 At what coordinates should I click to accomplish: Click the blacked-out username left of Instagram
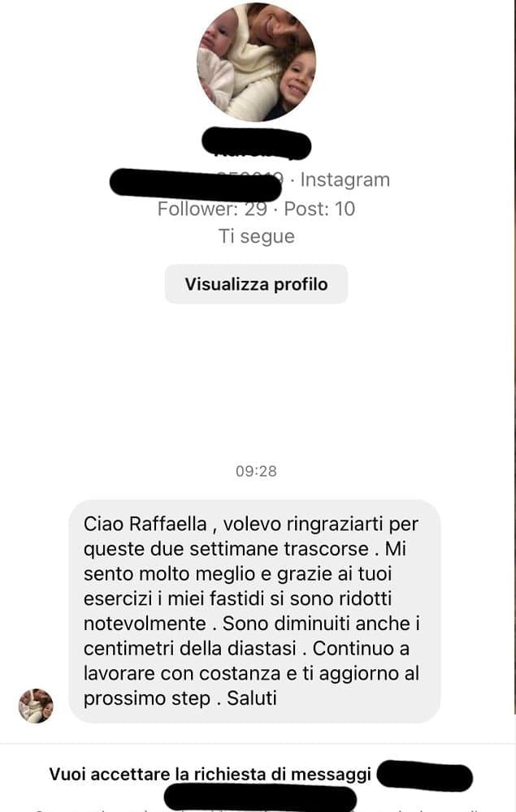tap(197, 184)
